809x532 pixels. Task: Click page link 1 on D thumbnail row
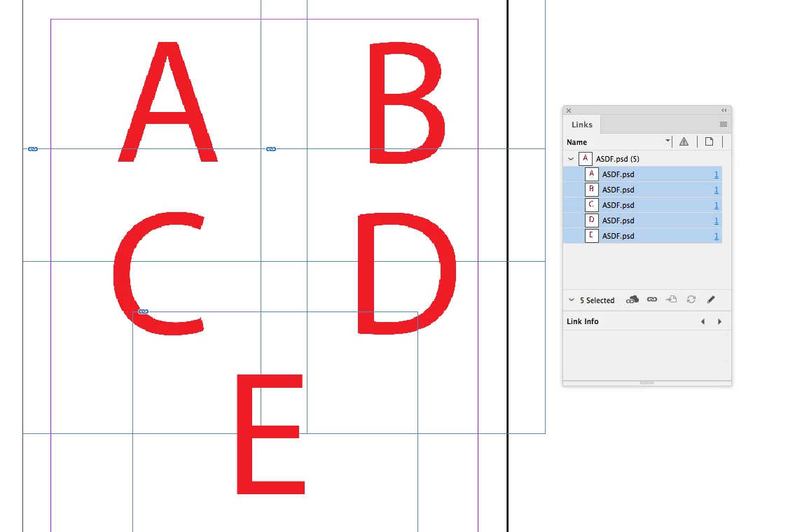click(716, 221)
